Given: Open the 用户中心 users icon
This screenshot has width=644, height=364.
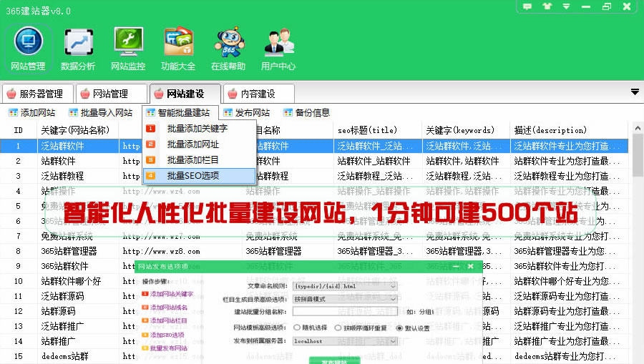Looking at the screenshot, I should tap(278, 49).
